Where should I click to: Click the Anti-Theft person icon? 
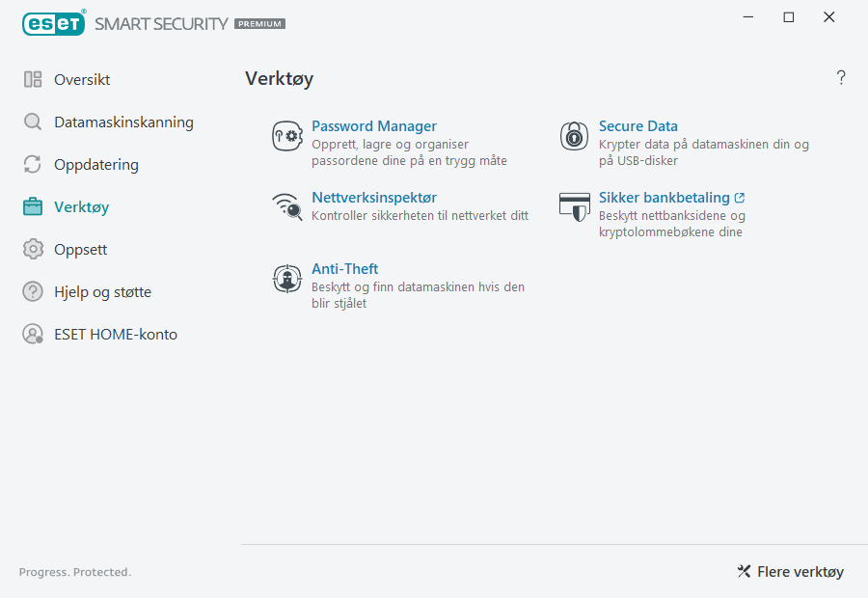pyautogui.click(x=287, y=278)
